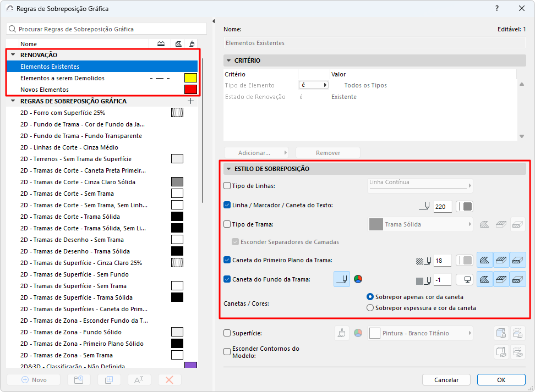Toggle the cut fill icon on Primeiro Plano row
This screenshot has width=535, height=392.
tap(484, 260)
